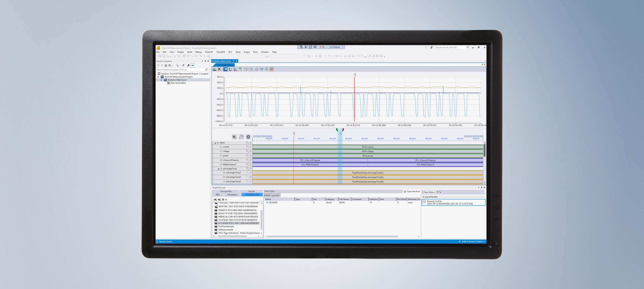Open settings gear above the track list
644x289 pixels.
pos(248,137)
